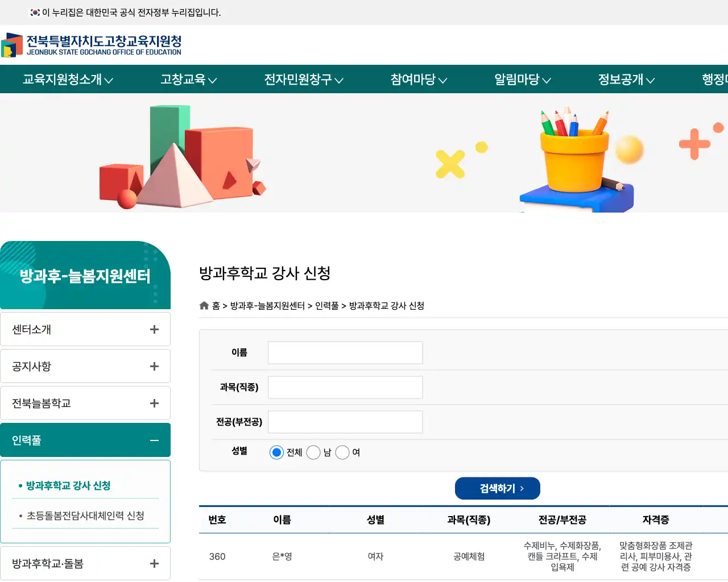This screenshot has width=728, height=582.
Task: Expand the 전북늘봄학교 sidebar section
Action: point(154,402)
